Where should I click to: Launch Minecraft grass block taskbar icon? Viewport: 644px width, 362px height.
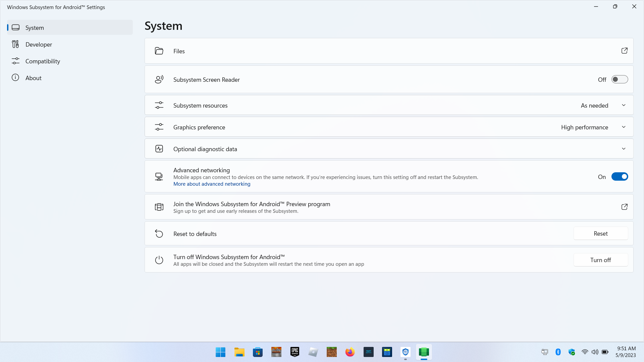coord(332,352)
